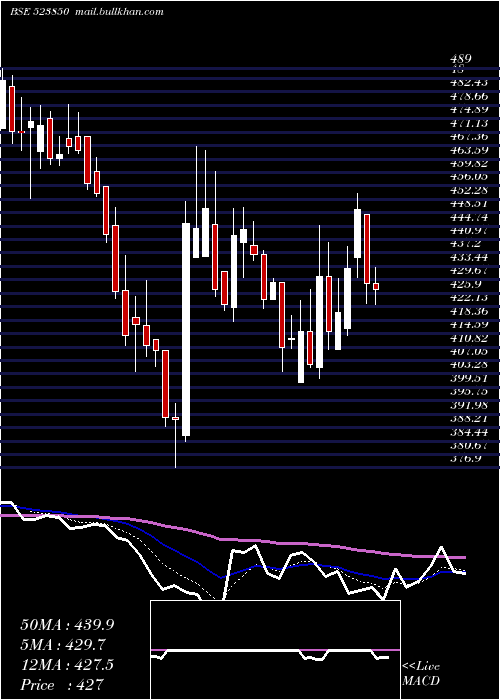This screenshot has width=500, height=700.
Task: Select the 437.2 price label
Action: pos(466,244)
